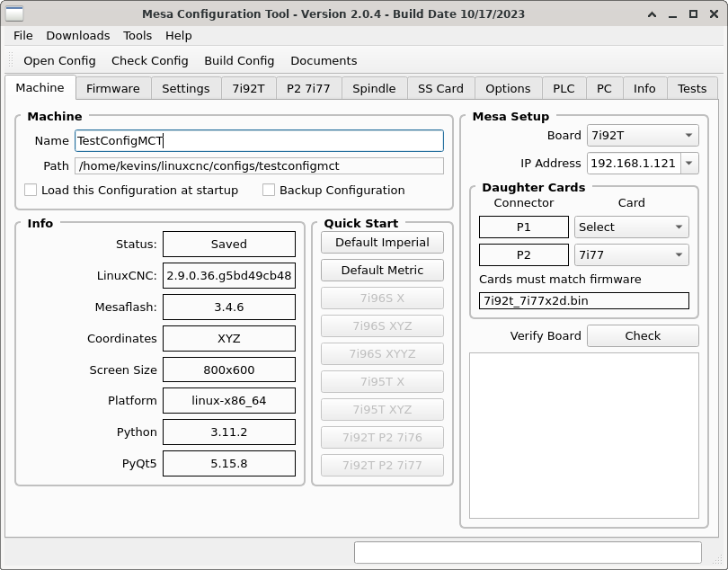Click the window menu icon in title bar

coord(14,13)
